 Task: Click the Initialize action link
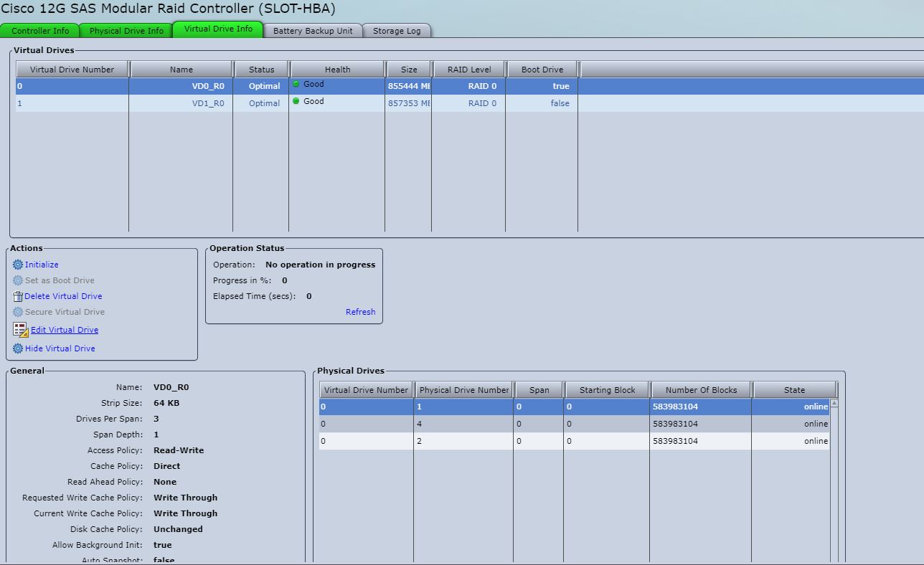41,265
